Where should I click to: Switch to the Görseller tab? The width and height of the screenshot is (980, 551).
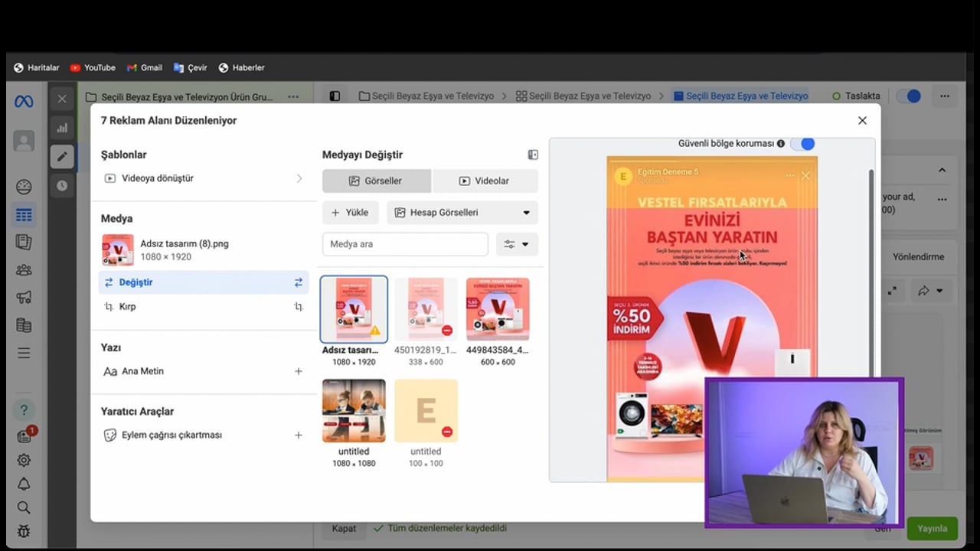tap(377, 181)
